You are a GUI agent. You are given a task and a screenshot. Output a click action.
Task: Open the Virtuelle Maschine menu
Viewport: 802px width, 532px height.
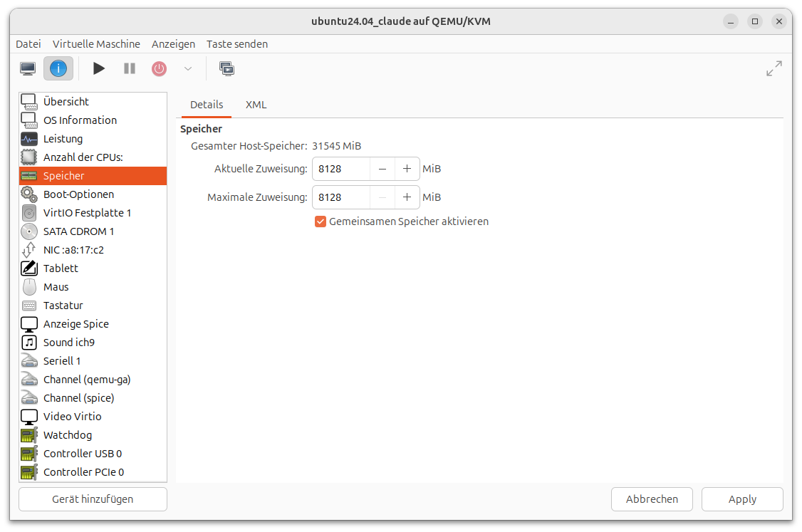96,44
